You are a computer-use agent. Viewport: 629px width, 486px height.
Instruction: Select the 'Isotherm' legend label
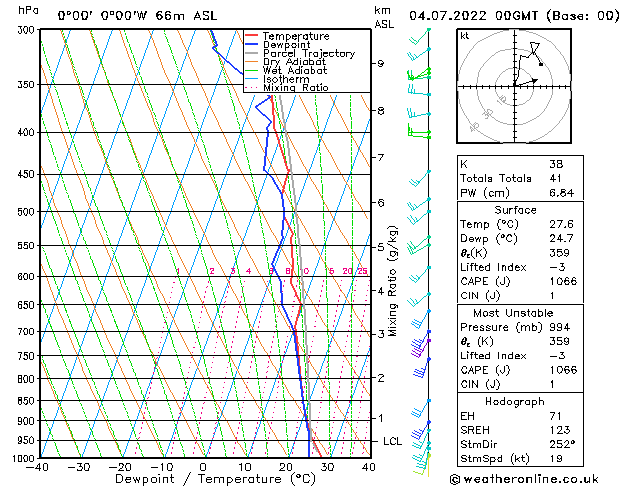(286, 79)
